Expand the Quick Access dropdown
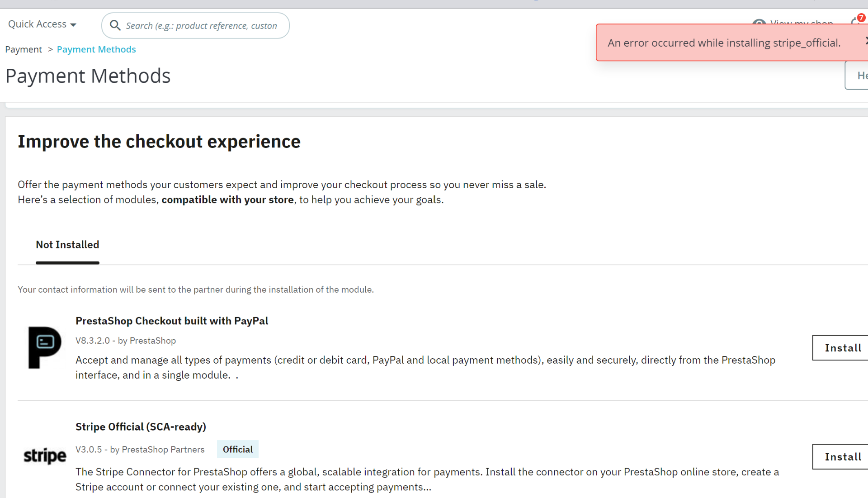 (x=42, y=24)
